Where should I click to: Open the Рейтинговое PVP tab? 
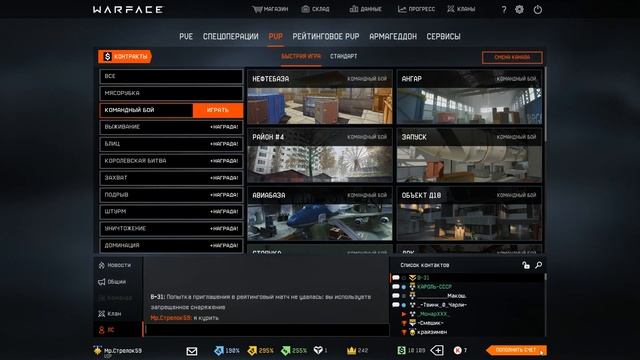(x=326, y=36)
